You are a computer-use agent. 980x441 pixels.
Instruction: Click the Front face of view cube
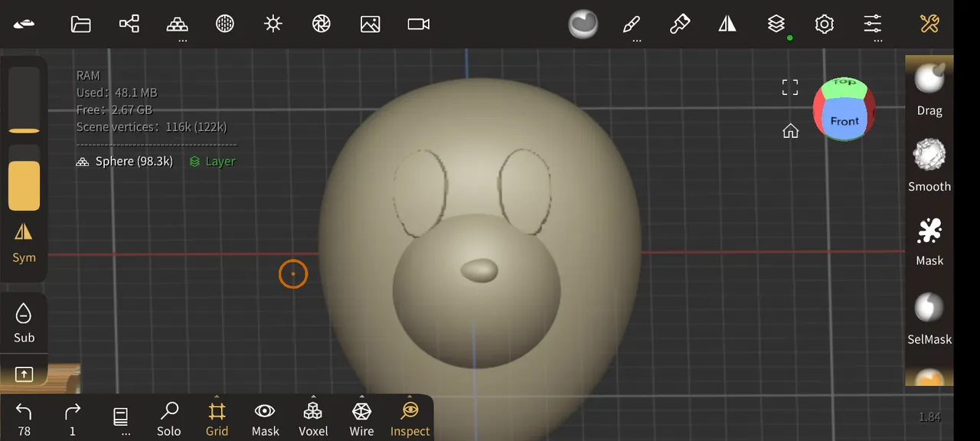[x=844, y=121]
